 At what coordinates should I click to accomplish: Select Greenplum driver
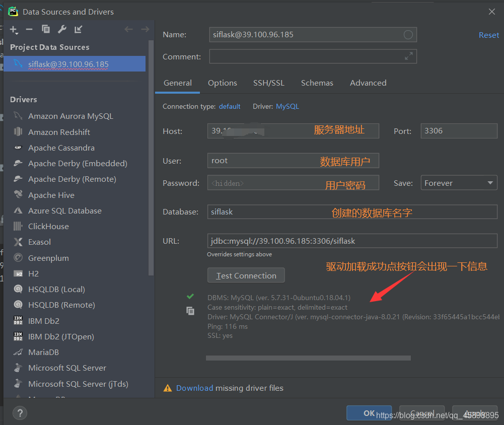point(48,258)
